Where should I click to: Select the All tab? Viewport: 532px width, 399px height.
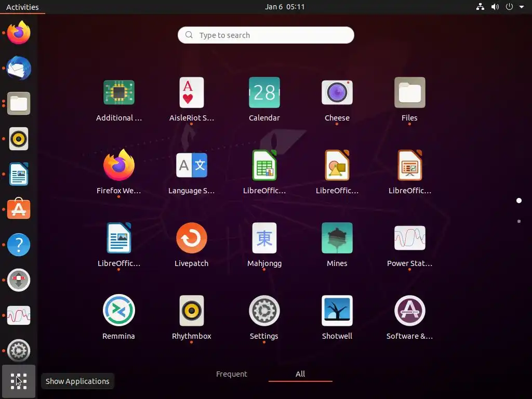pyautogui.click(x=300, y=374)
